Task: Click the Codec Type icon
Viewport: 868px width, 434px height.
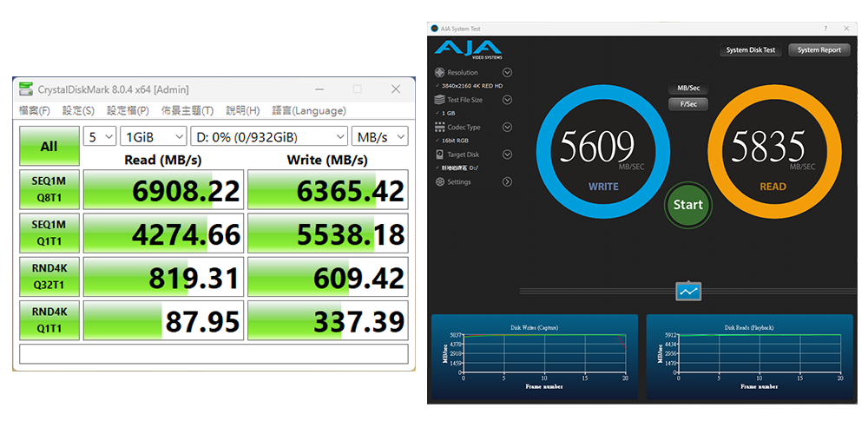Action: [439, 128]
